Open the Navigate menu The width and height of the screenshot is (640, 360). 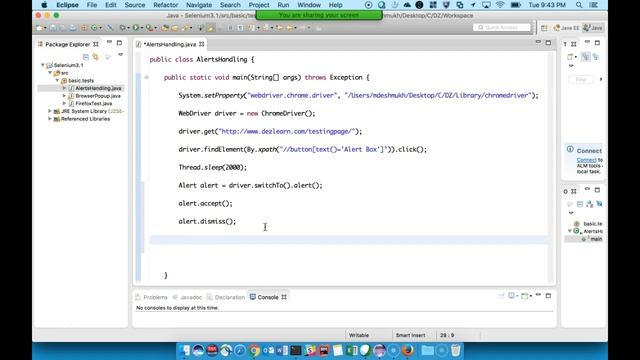tap(199, 5)
